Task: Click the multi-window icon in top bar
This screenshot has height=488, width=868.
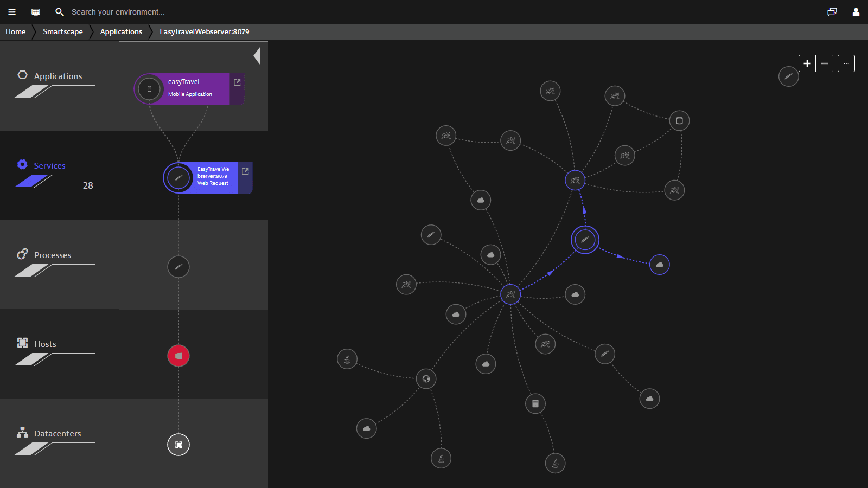Action: pos(832,12)
